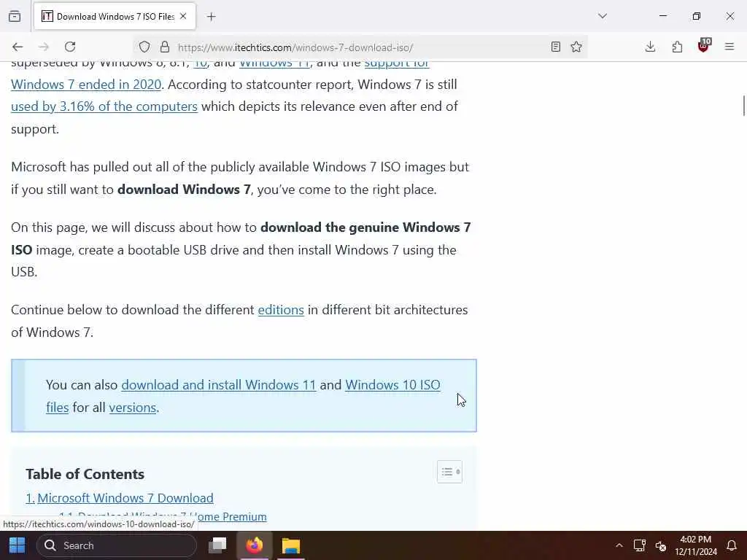Open Firefox View recent browsing icon

pos(15,16)
